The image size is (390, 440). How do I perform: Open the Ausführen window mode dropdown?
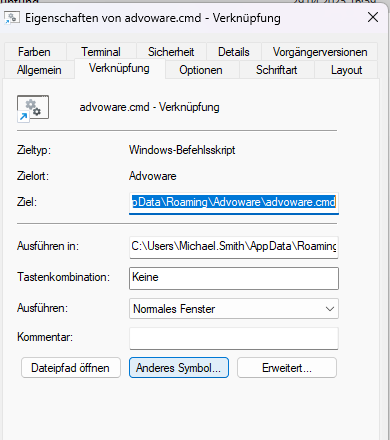pyautogui.click(x=234, y=309)
